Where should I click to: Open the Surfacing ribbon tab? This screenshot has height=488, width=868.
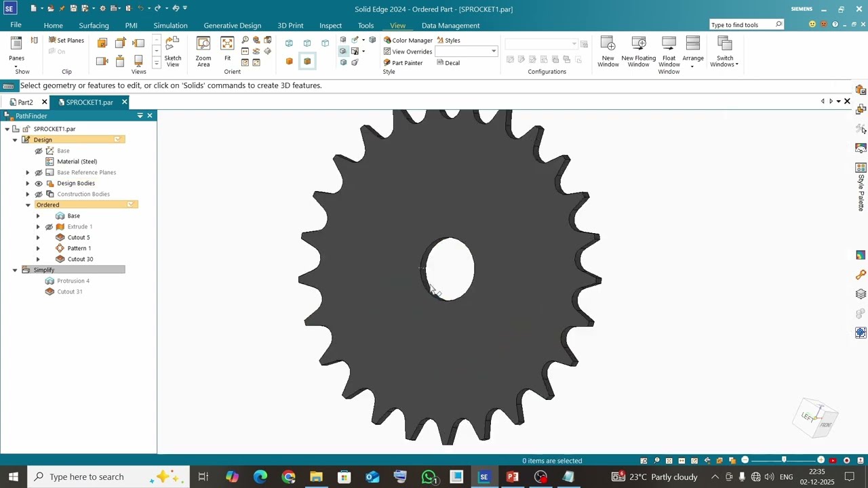click(94, 26)
